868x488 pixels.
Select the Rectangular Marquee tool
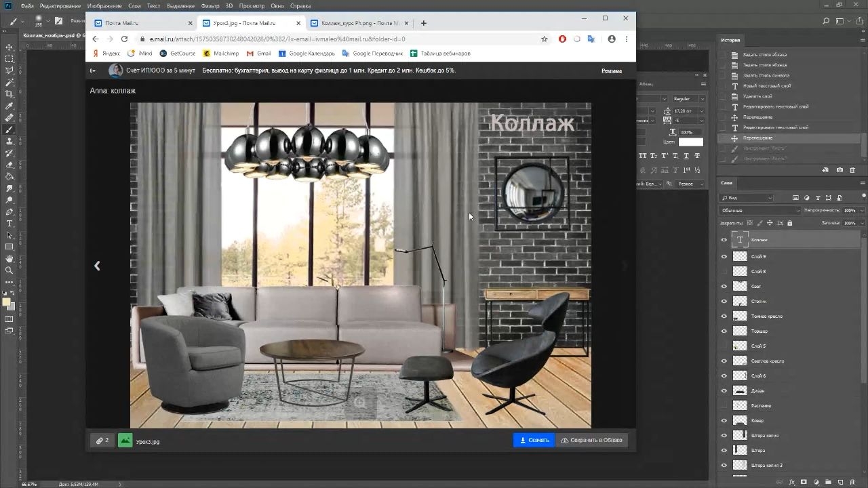point(9,59)
